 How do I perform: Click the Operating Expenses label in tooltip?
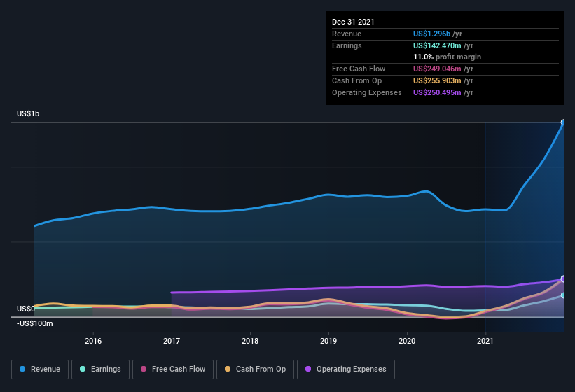point(367,92)
